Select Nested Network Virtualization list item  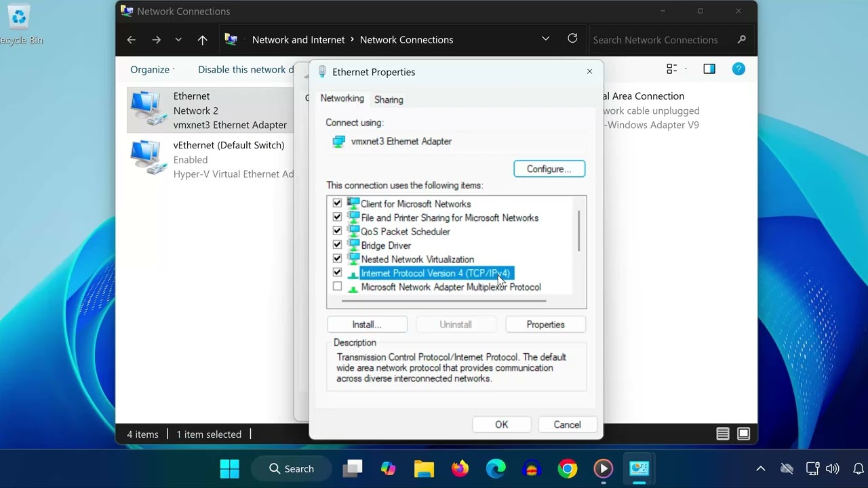point(418,260)
